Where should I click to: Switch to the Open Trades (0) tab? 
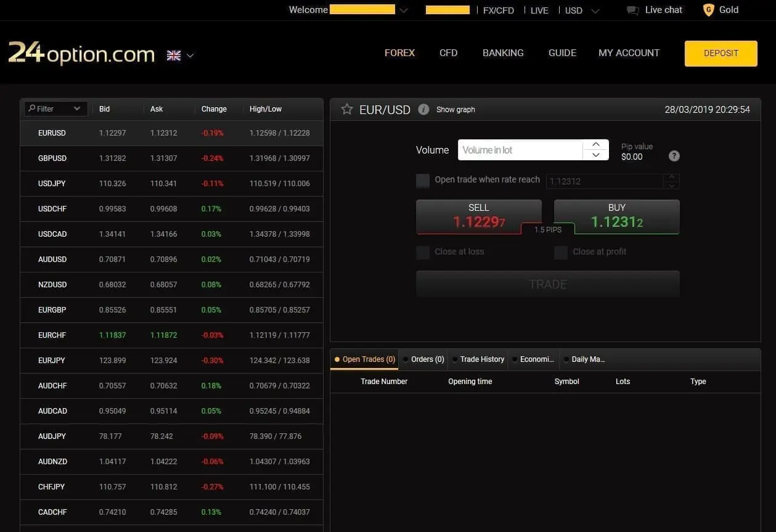[364, 359]
